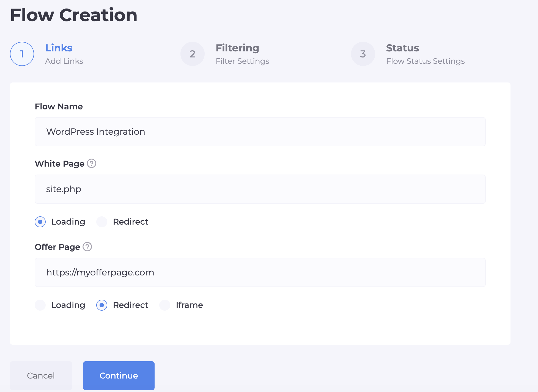Screen dimensions: 538x392
Task: Select Loading radio under White Page
Action: pyautogui.click(x=40, y=222)
